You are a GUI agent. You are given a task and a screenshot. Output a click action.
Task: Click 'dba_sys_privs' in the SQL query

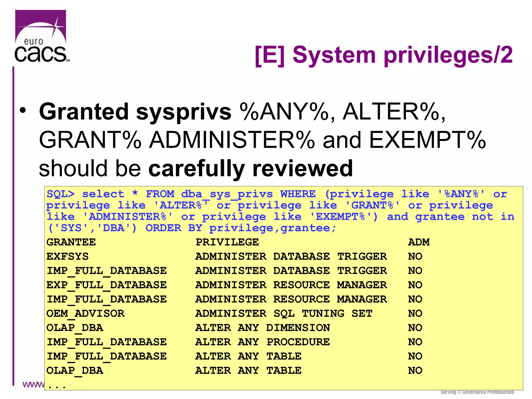click(x=227, y=195)
